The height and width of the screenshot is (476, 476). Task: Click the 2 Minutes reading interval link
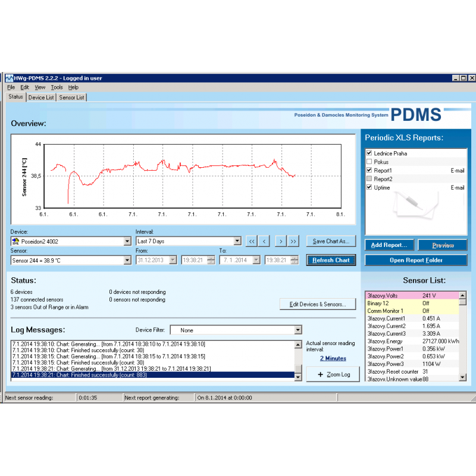pos(333,358)
